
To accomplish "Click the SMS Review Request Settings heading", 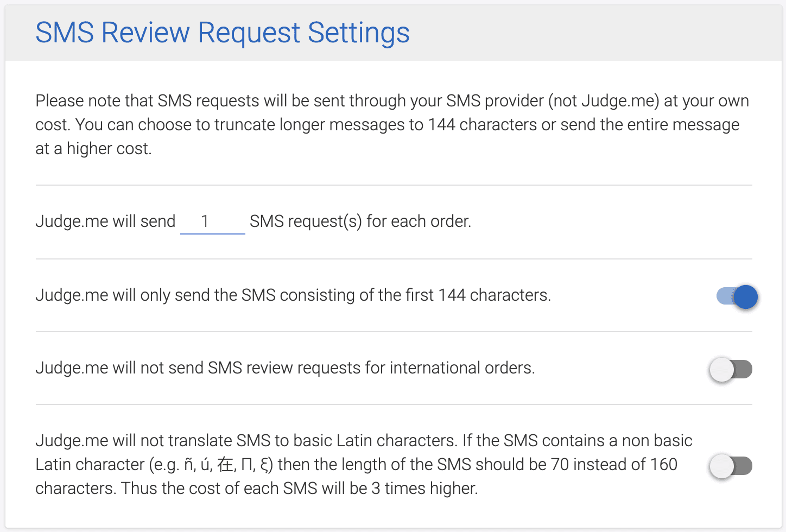I will click(222, 33).
